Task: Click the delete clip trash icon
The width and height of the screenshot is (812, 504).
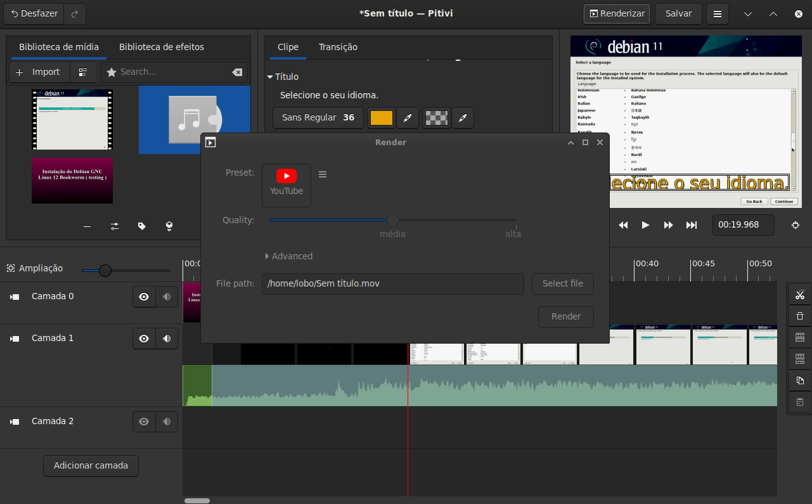Action: pyautogui.click(x=799, y=316)
